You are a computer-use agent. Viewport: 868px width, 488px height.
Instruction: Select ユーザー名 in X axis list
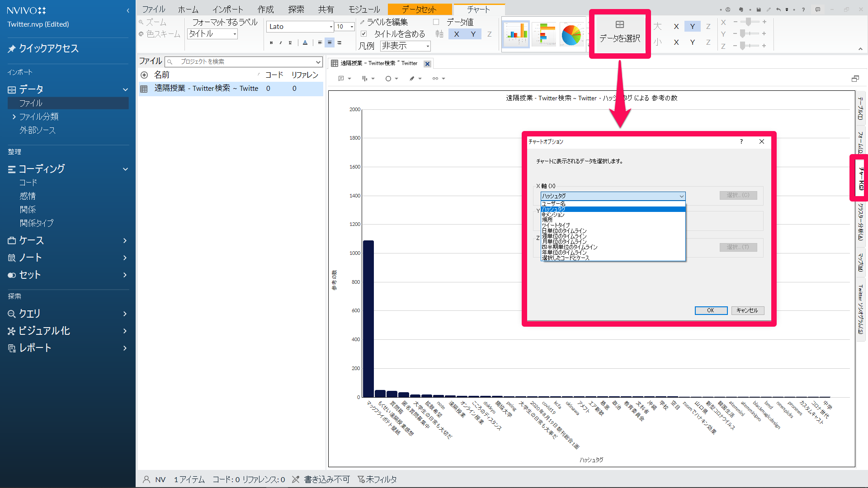click(x=554, y=204)
